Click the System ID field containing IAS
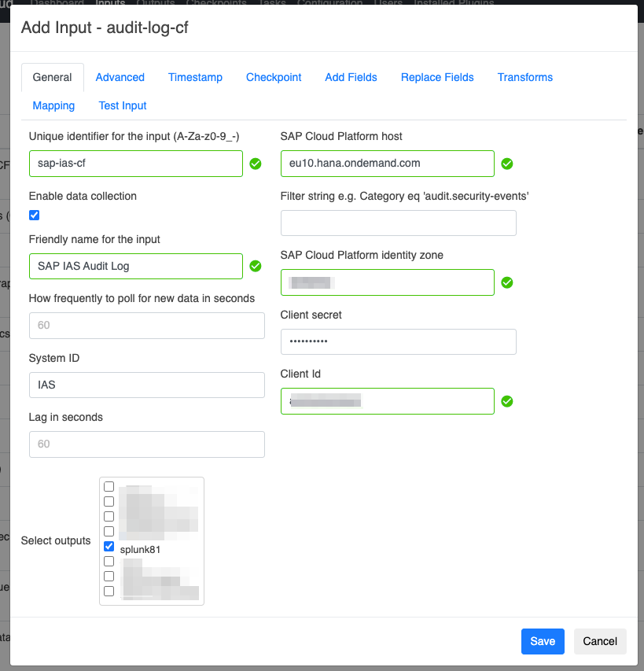This screenshot has width=644, height=671. 146,385
